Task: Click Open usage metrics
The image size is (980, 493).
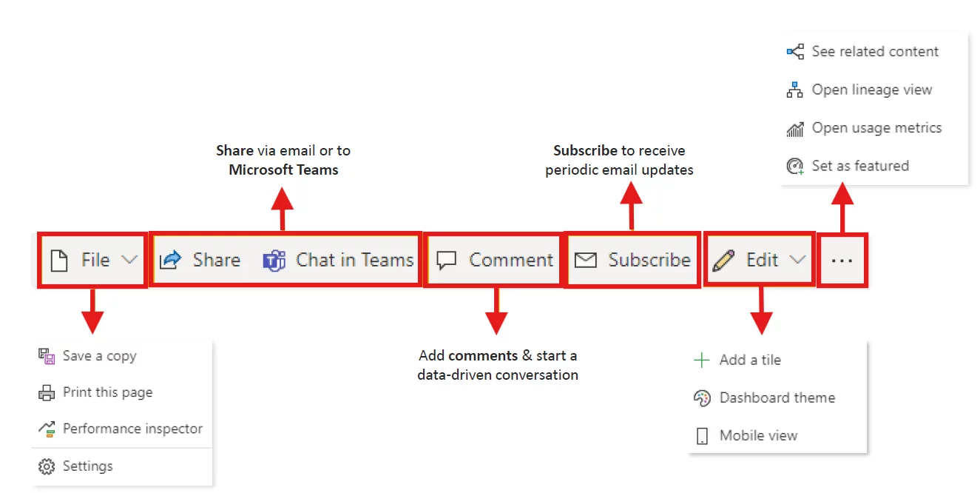Action: pos(876,127)
